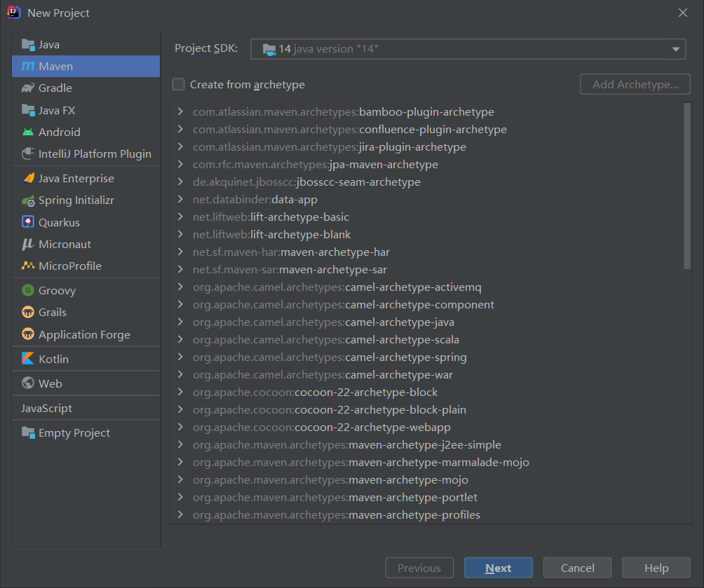Expand jpa-maven-archetype entry
Screen dimensions: 704x588
[x=180, y=164]
